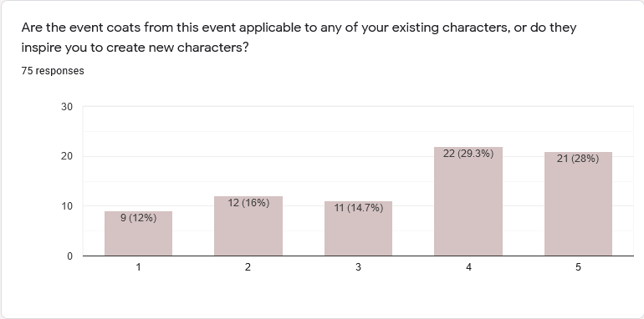Click the '75 responses' text
The height and width of the screenshot is (319, 644).
53,71
